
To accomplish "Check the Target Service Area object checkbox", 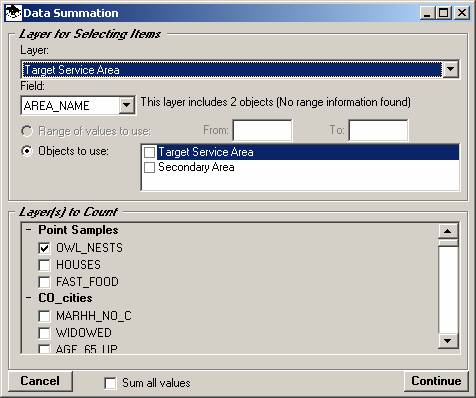I will click(149, 152).
